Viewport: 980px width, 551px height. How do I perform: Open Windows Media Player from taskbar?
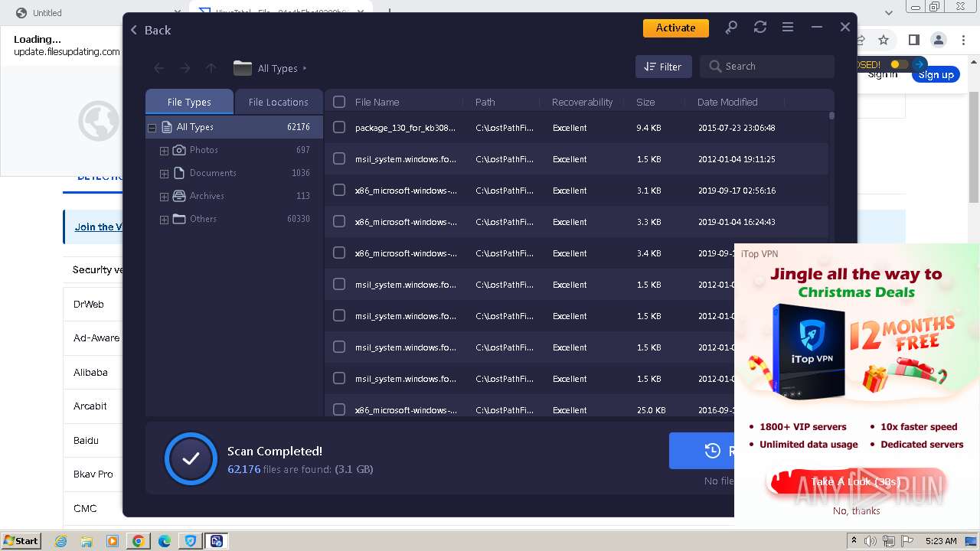[x=113, y=541]
